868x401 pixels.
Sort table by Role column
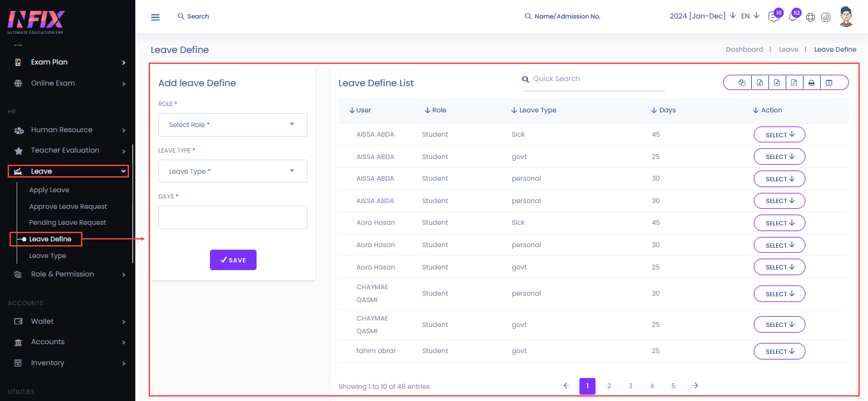pyautogui.click(x=435, y=110)
